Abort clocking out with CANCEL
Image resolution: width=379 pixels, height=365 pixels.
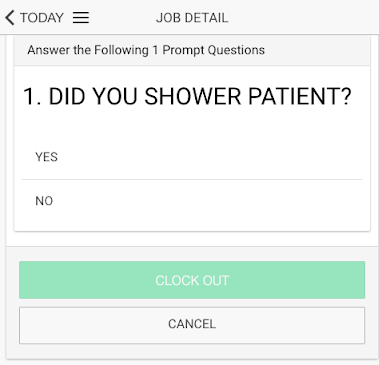192,325
